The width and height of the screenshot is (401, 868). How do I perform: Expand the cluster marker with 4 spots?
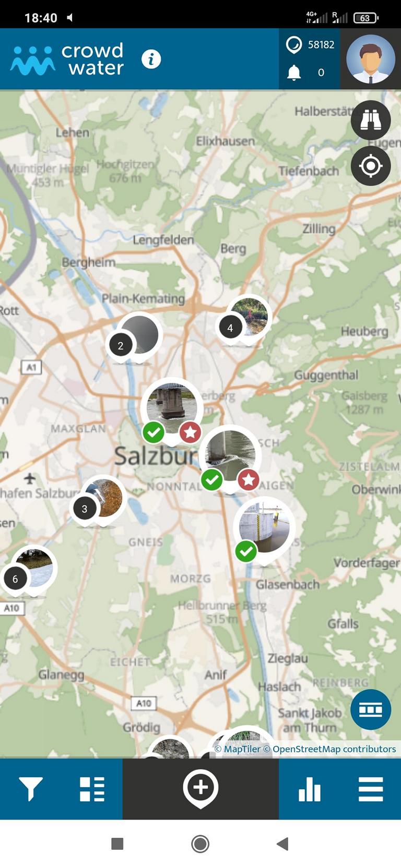click(244, 320)
